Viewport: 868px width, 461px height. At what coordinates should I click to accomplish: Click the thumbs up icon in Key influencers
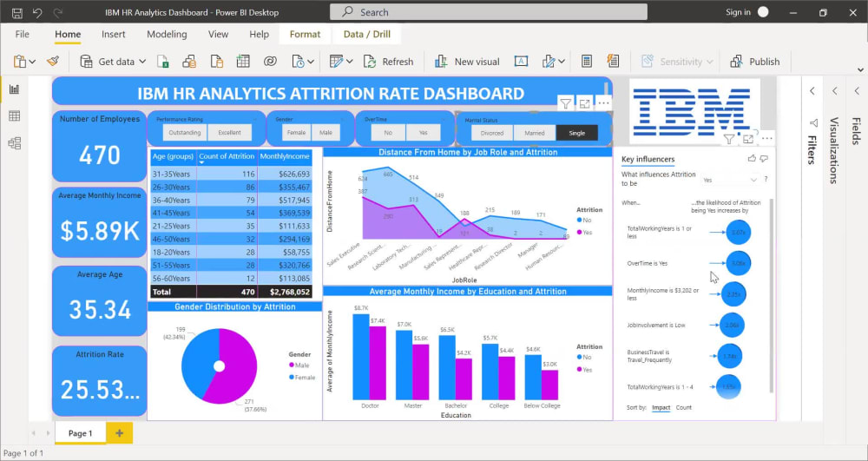click(x=752, y=159)
